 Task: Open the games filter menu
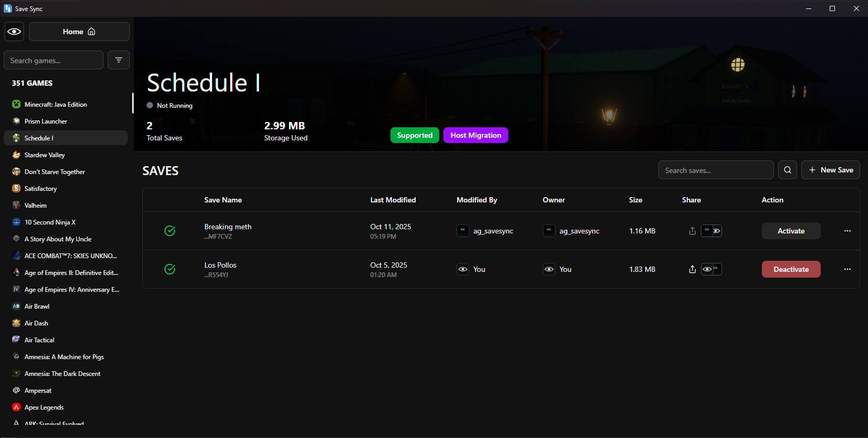tap(119, 60)
